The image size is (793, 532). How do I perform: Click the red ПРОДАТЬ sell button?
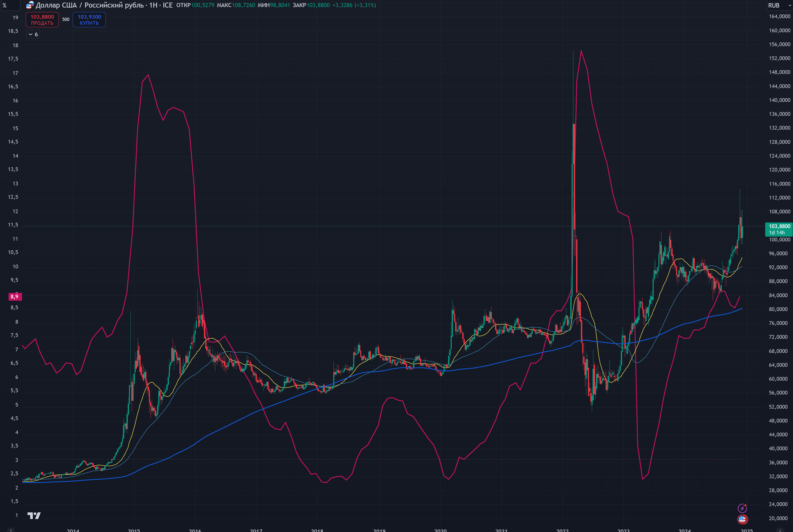click(x=42, y=20)
